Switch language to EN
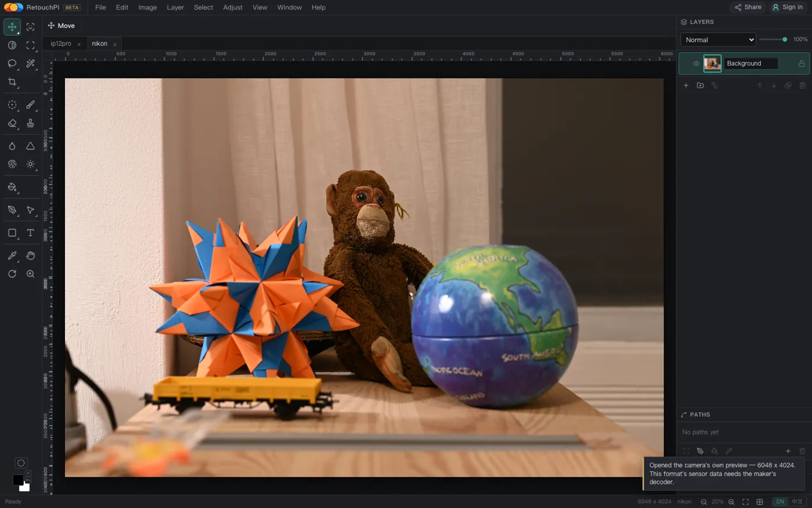The height and width of the screenshot is (508, 812). point(780,502)
